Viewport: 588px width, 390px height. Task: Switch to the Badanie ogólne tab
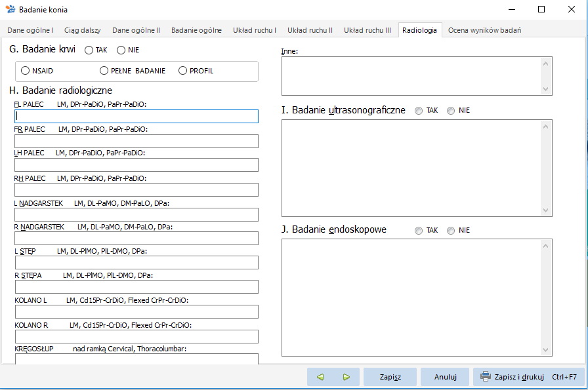[x=196, y=30]
